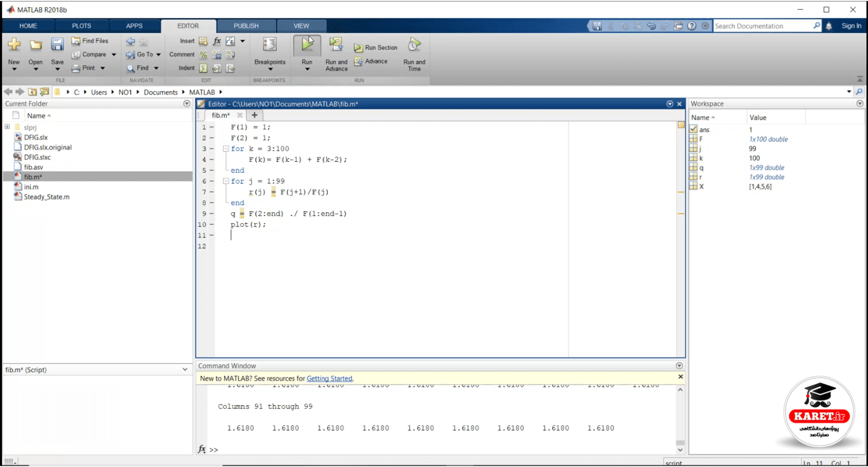Click the Command Window vertical scrollbar
This screenshot has height=467, width=868.
680,419
